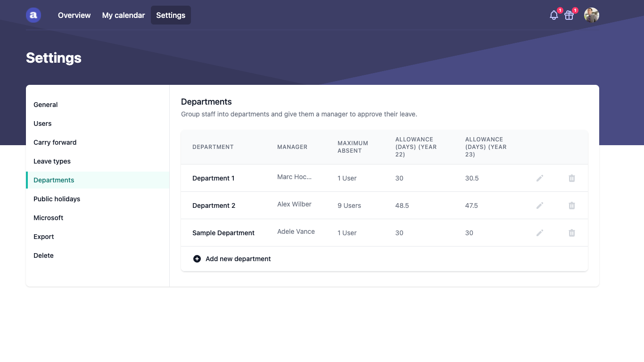Select Public holidays in the sidebar
Screen dimensions: 644x362
(x=57, y=199)
